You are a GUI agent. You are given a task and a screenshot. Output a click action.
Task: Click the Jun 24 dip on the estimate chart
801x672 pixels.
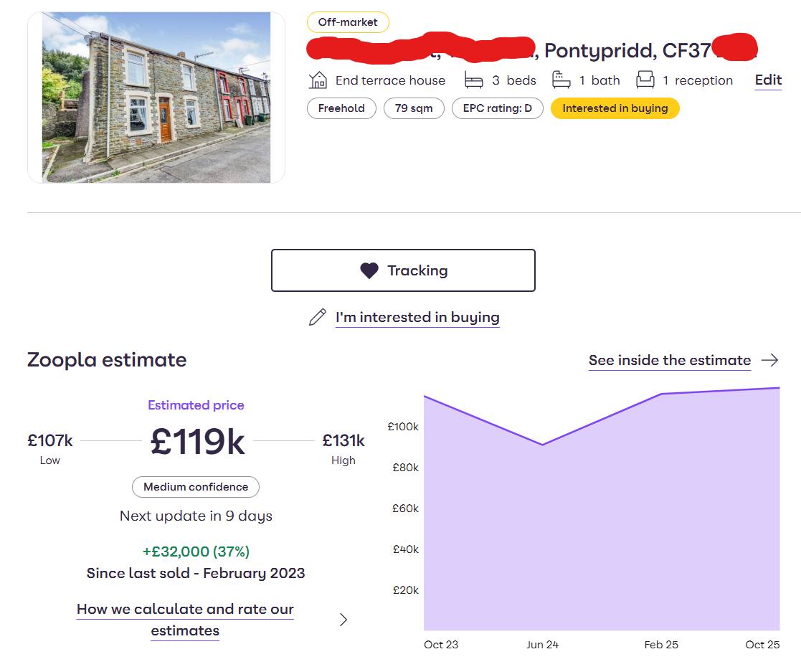pos(542,445)
